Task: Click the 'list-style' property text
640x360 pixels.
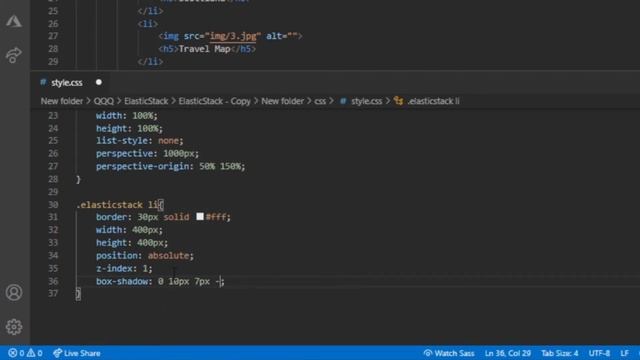Action: pos(122,140)
